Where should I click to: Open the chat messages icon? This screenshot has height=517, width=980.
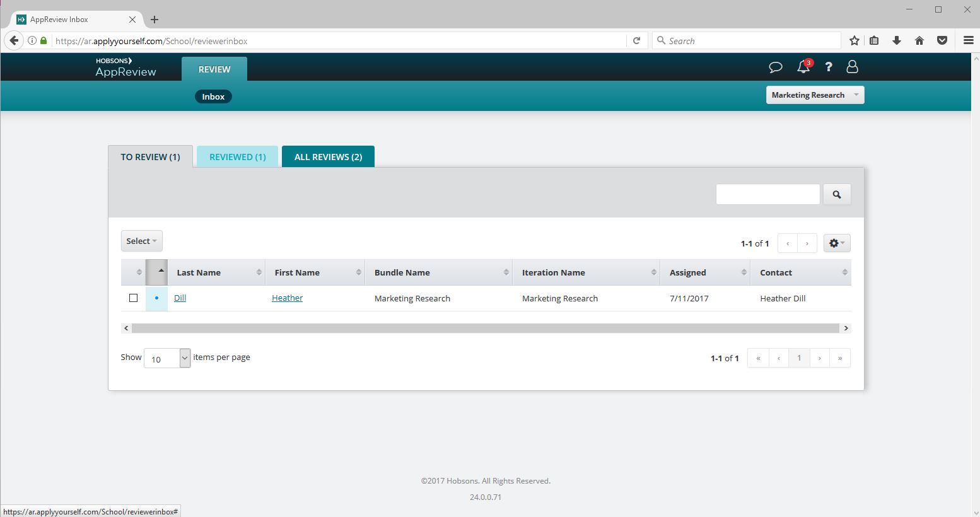pyautogui.click(x=776, y=67)
